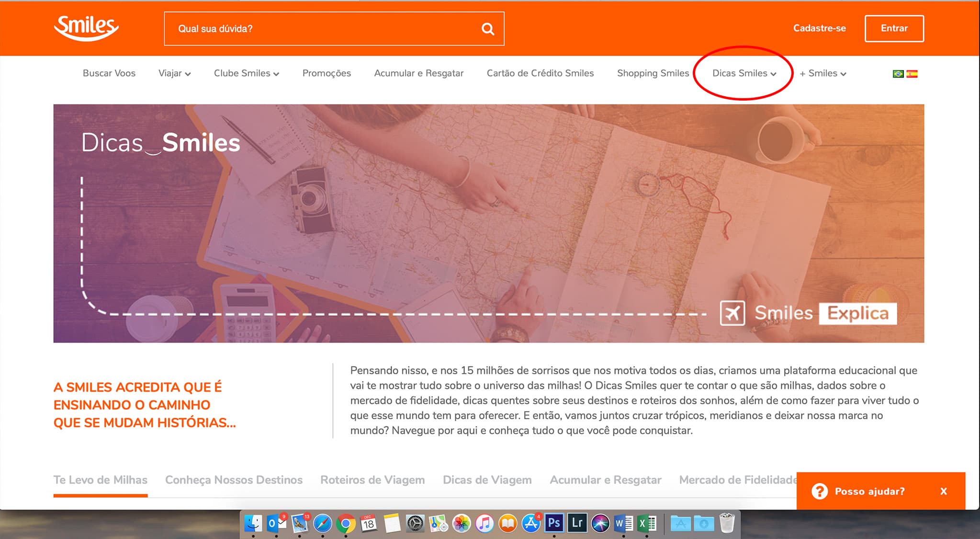The width and height of the screenshot is (980, 539).
Task: Open System Preferences from the dock
Action: pyautogui.click(x=415, y=523)
